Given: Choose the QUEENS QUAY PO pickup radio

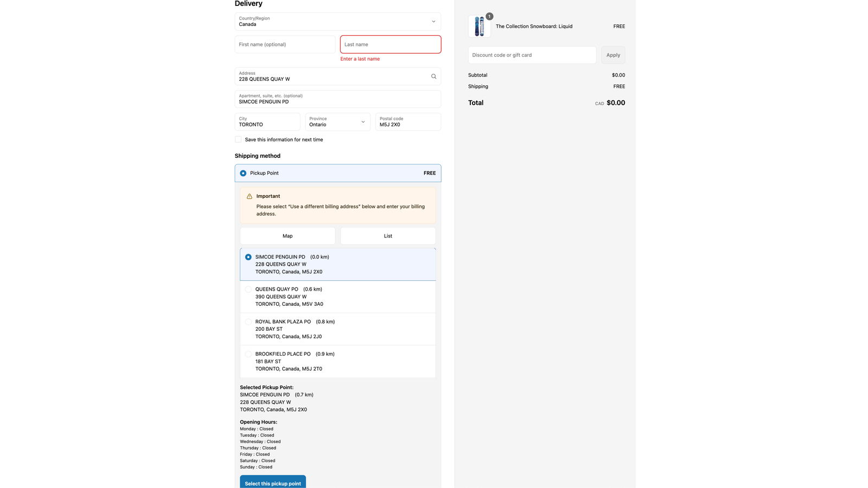Looking at the screenshot, I should pyautogui.click(x=248, y=290).
